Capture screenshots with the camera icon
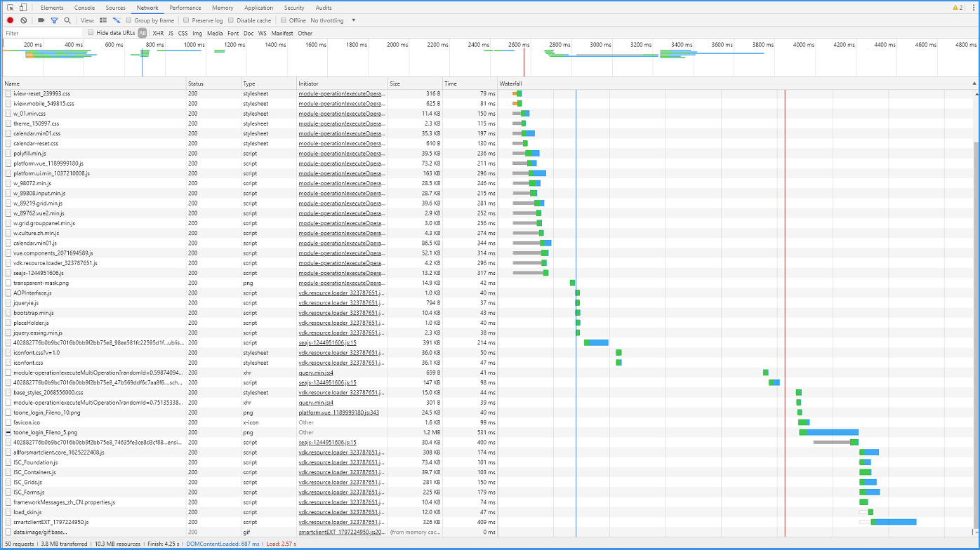 coord(41,20)
